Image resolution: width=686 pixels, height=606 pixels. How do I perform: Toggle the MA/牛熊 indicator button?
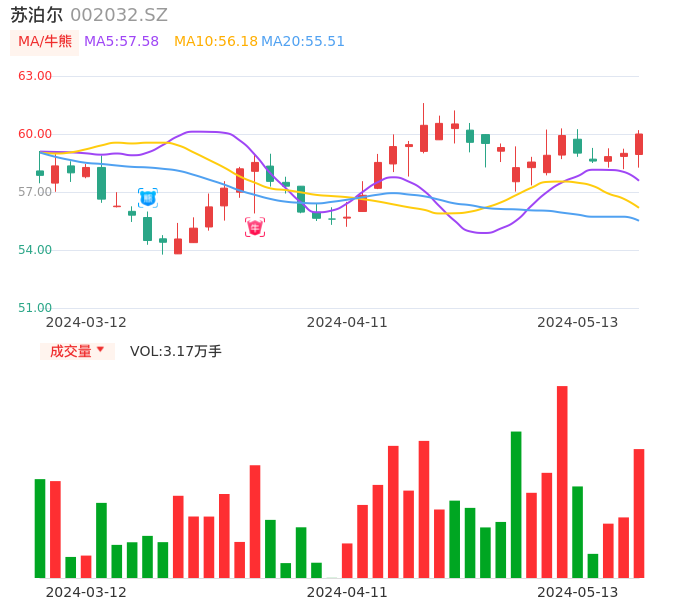point(45,42)
